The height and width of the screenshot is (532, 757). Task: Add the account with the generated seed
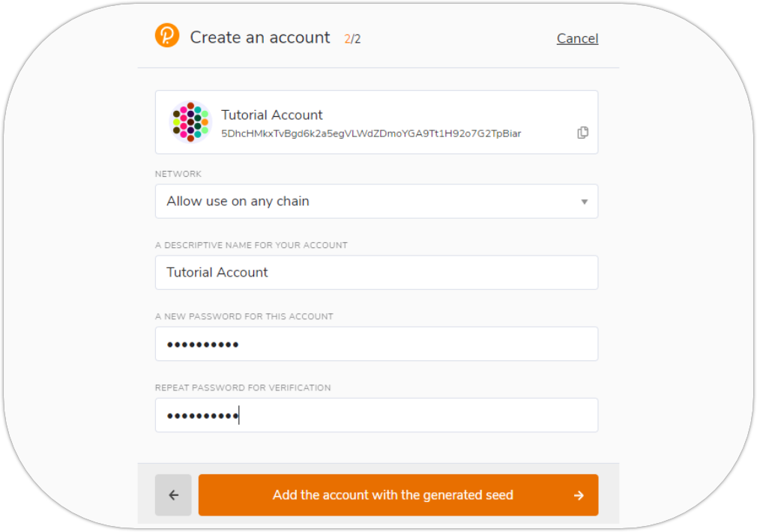tap(393, 495)
